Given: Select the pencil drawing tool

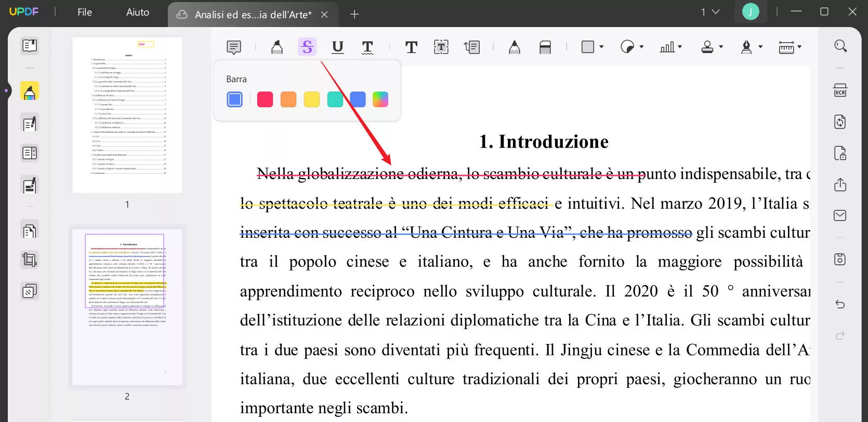Looking at the screenshot, I should pos(515,47).
